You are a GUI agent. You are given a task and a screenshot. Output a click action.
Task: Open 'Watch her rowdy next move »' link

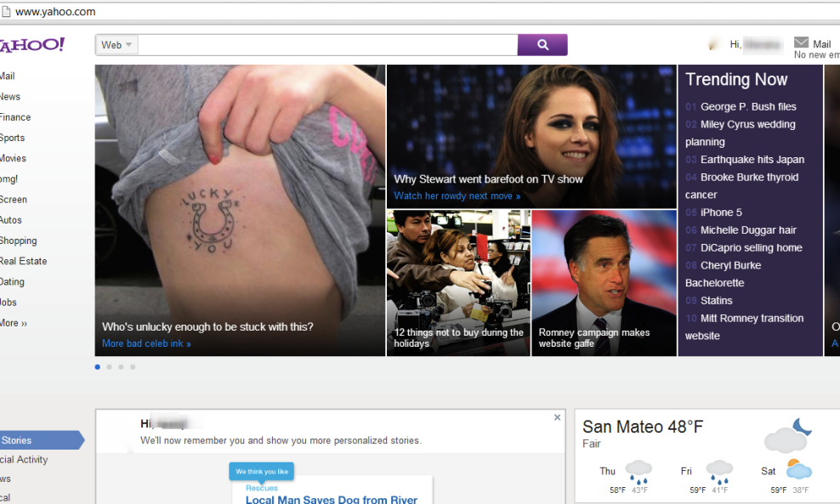[x=457, y=196]
